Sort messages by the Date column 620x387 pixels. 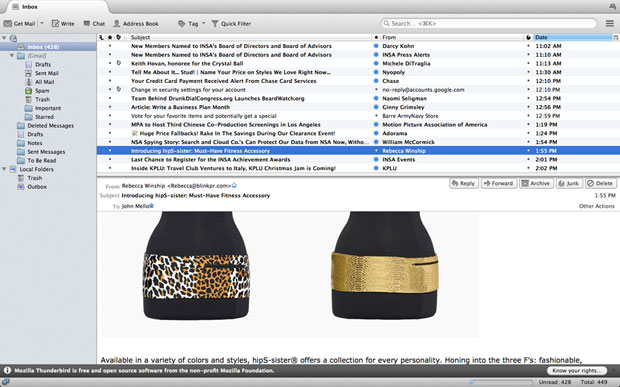[572, 37]
